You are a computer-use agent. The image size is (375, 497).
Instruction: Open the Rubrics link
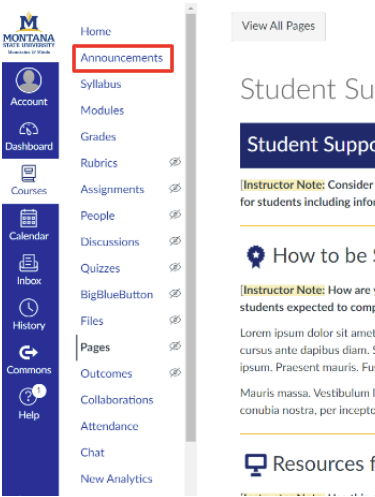click(99, 163)
